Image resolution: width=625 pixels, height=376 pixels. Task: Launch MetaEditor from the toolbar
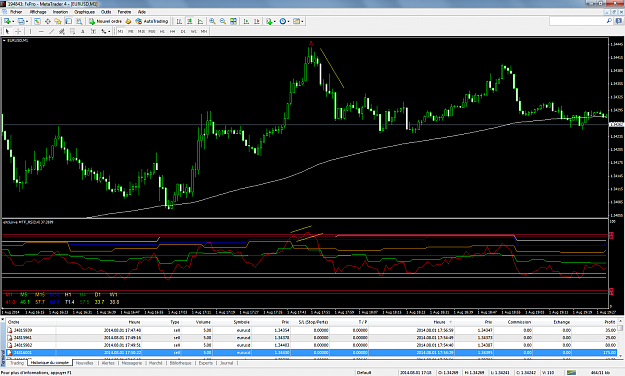pyautogui.click(x=128, y=21)
